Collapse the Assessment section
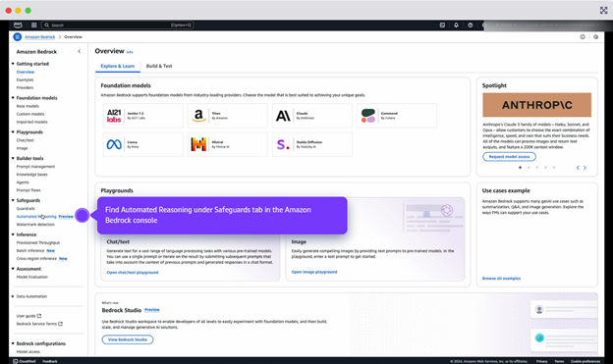613x364 pixels. tap(13, 268)
